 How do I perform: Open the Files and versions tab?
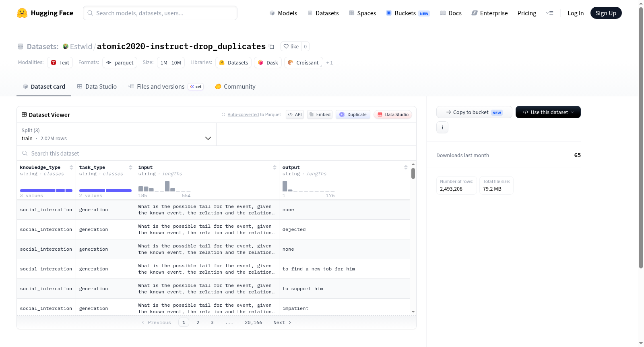point(166,87)
